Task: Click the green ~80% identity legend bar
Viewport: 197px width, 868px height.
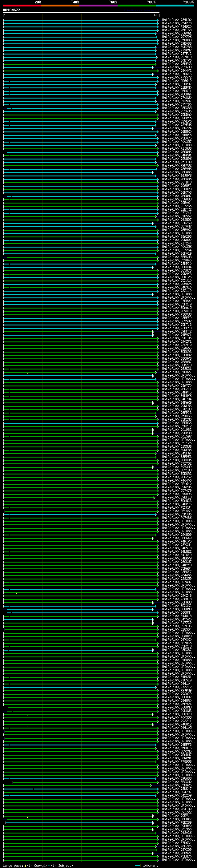Action: point(137,6)
